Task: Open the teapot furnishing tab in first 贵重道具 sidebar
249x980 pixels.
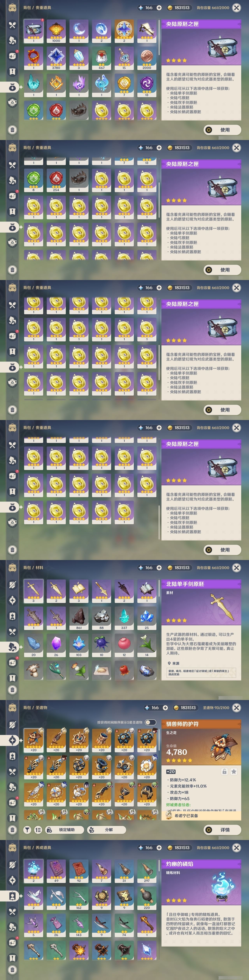Action: click(x=12, y=103)
